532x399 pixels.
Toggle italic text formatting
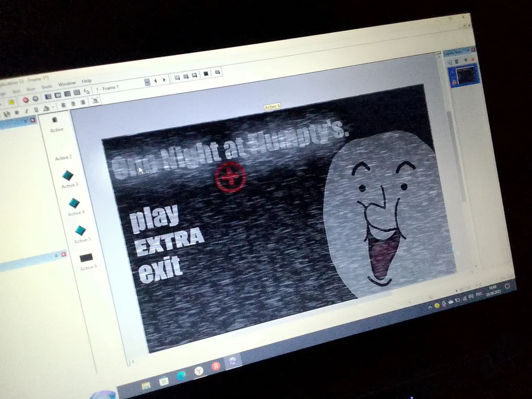27,111
